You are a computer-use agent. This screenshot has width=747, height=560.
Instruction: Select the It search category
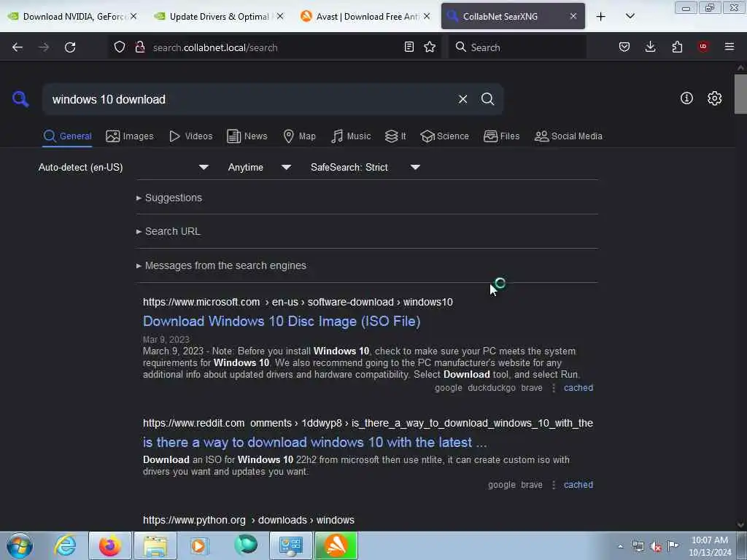point(395,136)
